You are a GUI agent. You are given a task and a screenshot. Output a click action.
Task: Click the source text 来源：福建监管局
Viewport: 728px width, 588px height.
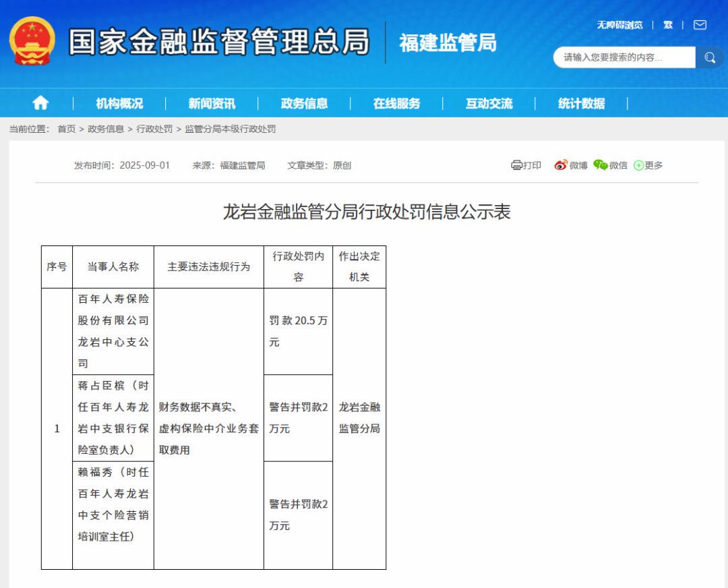229,165
